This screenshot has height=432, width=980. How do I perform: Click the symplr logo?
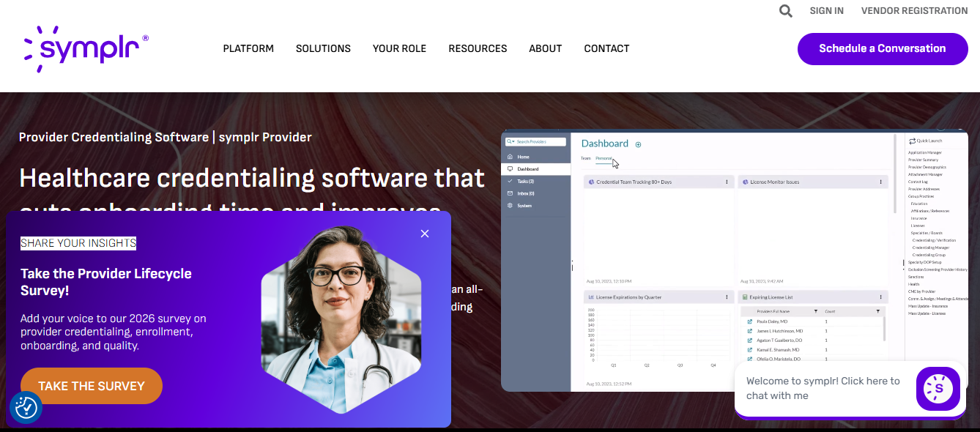[x=86, y=49]
